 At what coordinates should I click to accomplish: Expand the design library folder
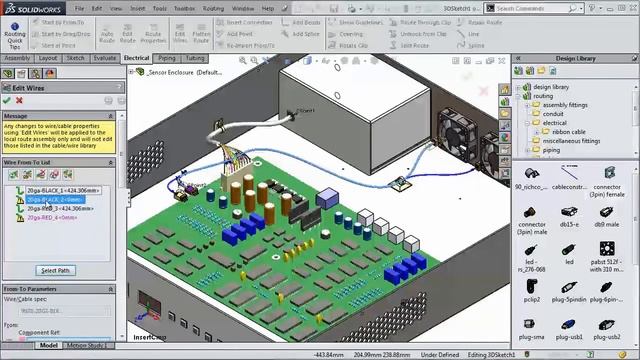[518, 87]
